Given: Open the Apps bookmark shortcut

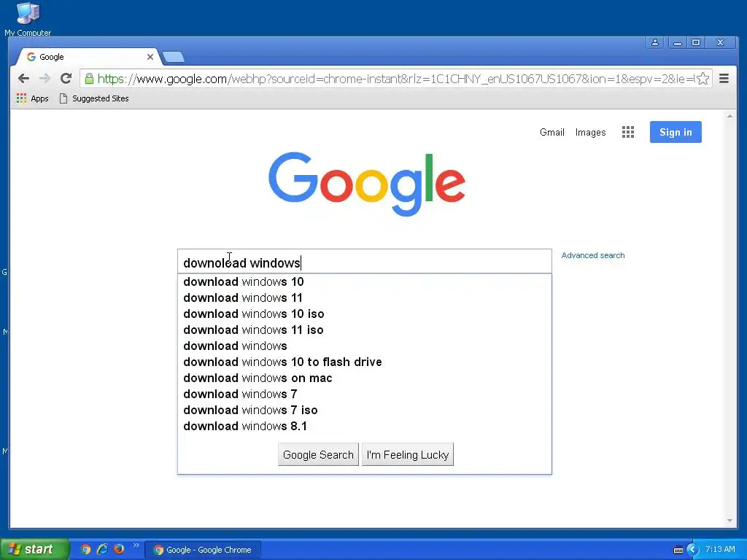Looking at the screenshot, I should pyautogui.click(x=32, y=98).
